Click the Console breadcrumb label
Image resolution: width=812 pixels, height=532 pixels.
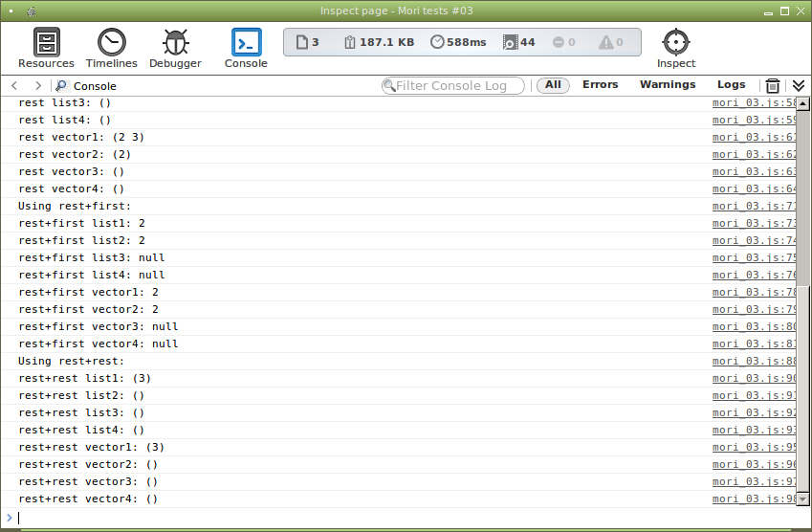95,86
